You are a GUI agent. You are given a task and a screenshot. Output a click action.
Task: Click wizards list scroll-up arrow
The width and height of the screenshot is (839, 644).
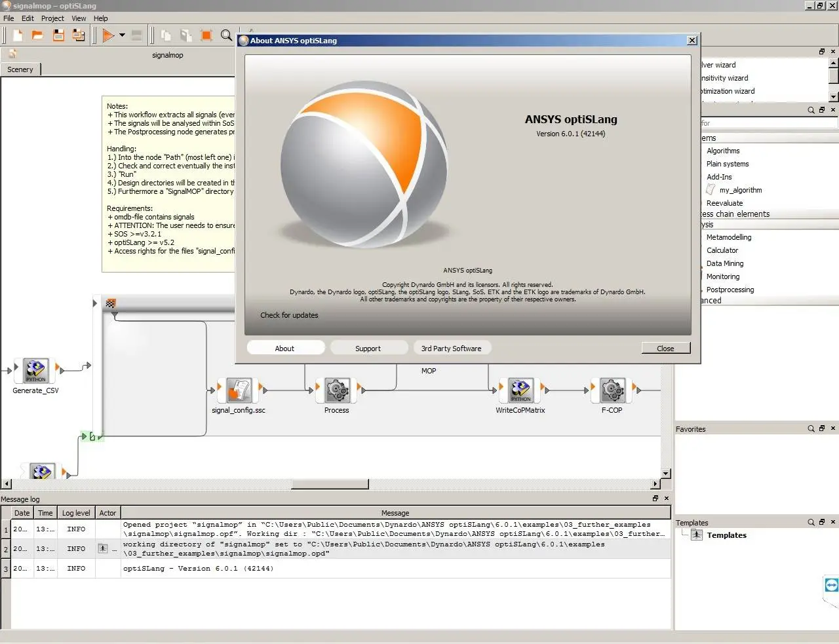[x=834, y=64]
